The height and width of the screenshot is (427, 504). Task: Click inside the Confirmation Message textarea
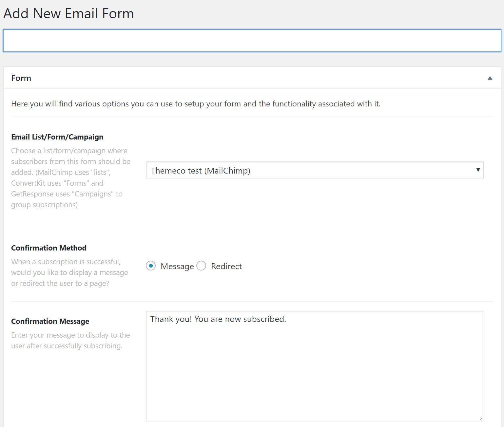315,360
